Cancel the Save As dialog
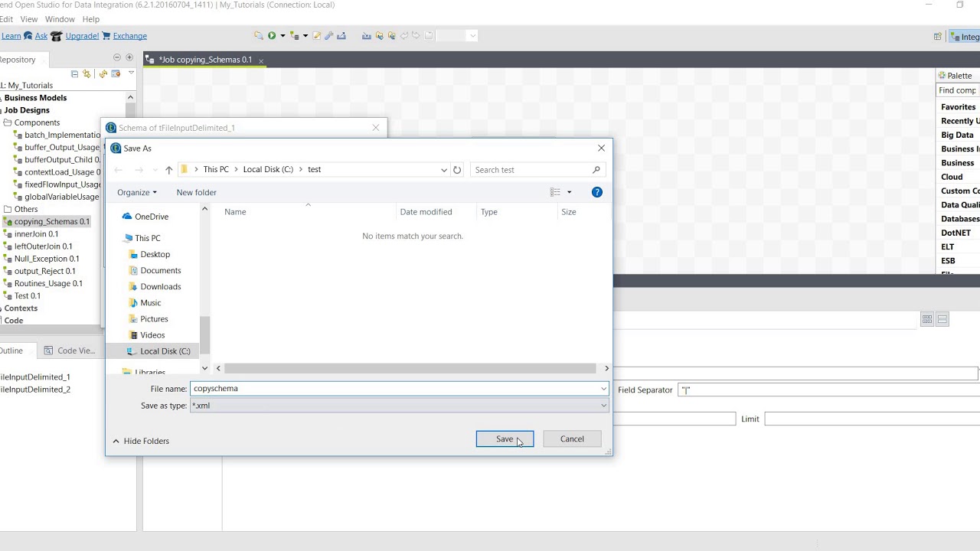This screenshot has width=980, height=551. (x=572, y=439)
